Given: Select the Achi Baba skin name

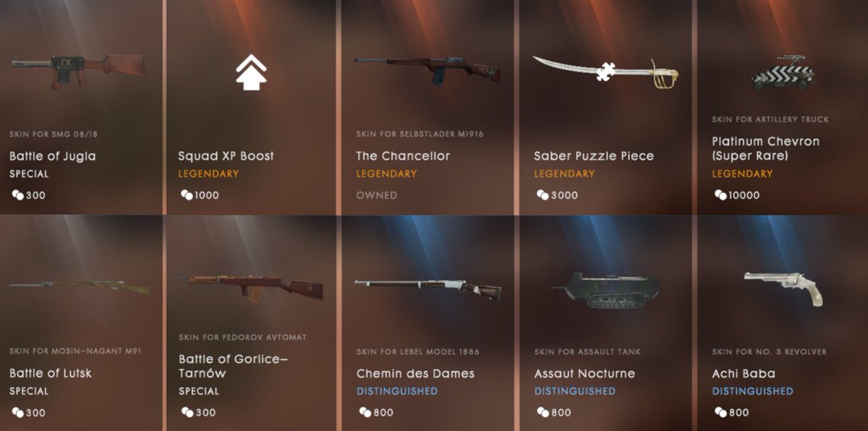Looking at the screenshot, I should click(744, 374).
